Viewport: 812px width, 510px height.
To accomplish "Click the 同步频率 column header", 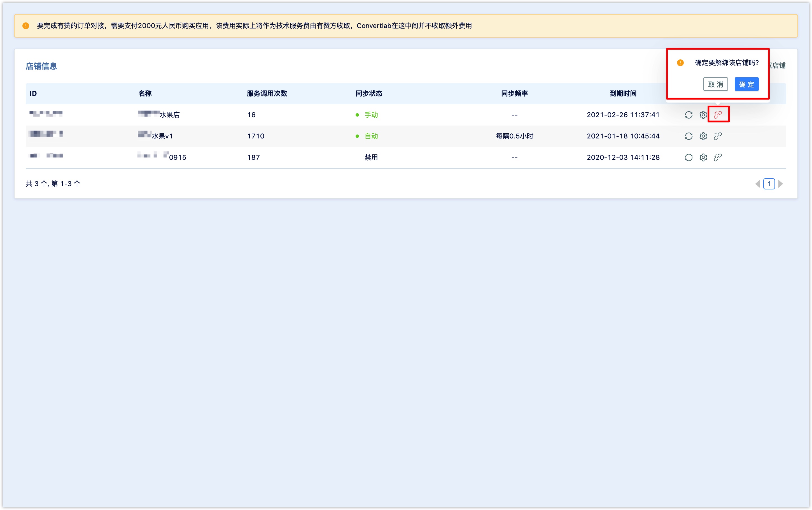I will (514, 94).
